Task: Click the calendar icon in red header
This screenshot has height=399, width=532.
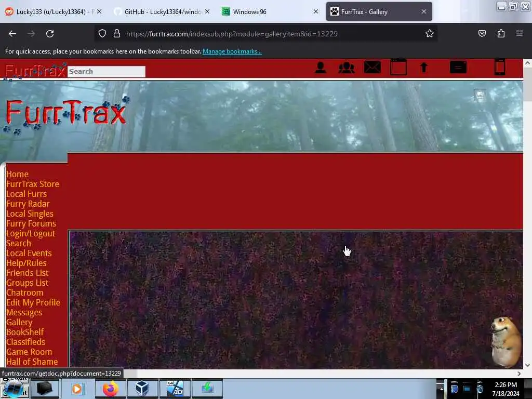Action: click(398, 67)
